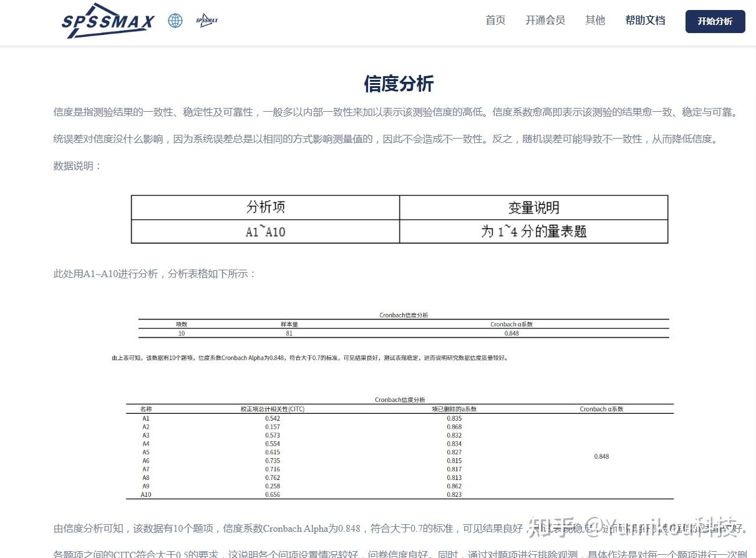Open the 首页 menu item
Viewport: 756px width, 558px height.
point(495,20)
